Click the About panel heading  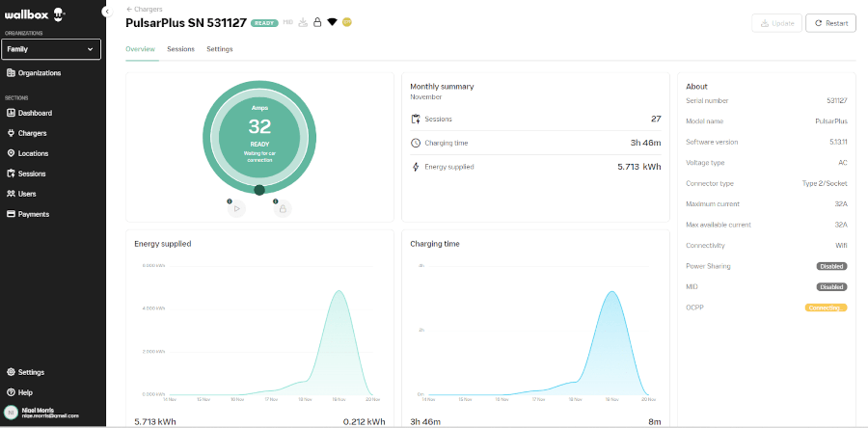(696, 86)
